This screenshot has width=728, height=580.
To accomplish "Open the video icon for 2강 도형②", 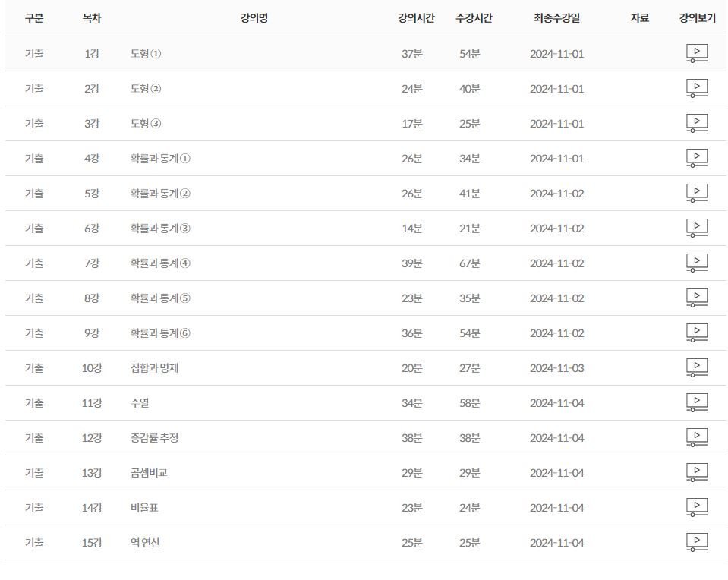I will click(x=696, y=88).
